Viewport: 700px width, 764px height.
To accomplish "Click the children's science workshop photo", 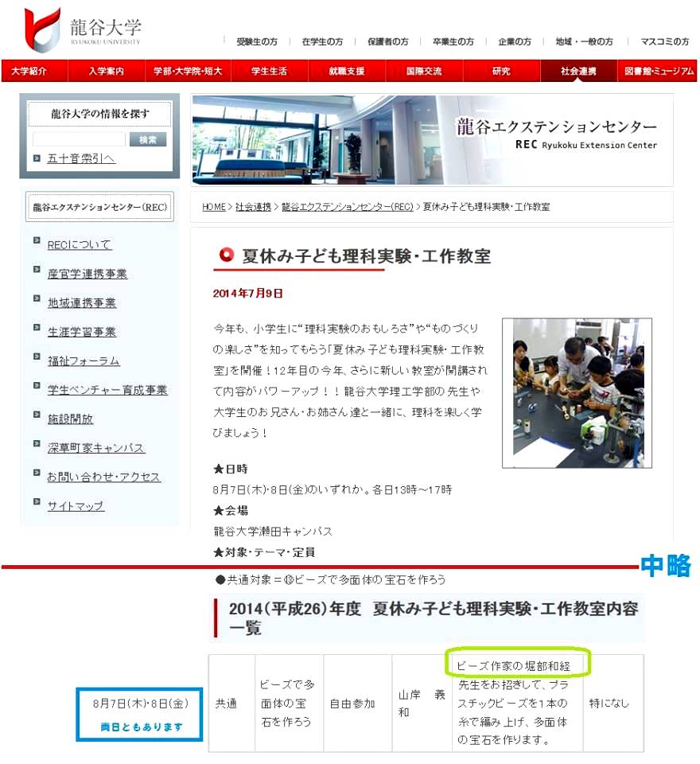I will (x=577, y=393).
